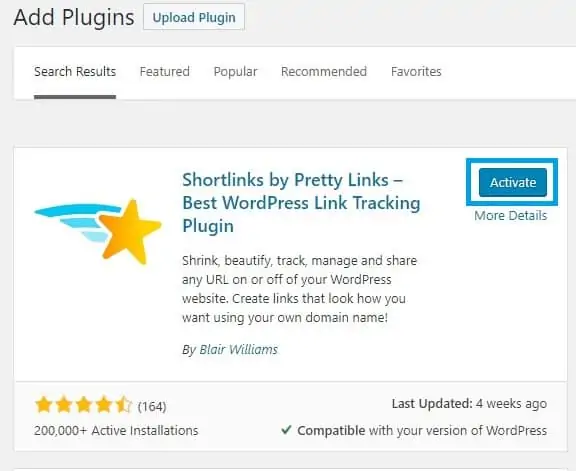Screen dimensions: 576x471
Task: Open the Recommended tab
Action: click(x=324, y=71)
